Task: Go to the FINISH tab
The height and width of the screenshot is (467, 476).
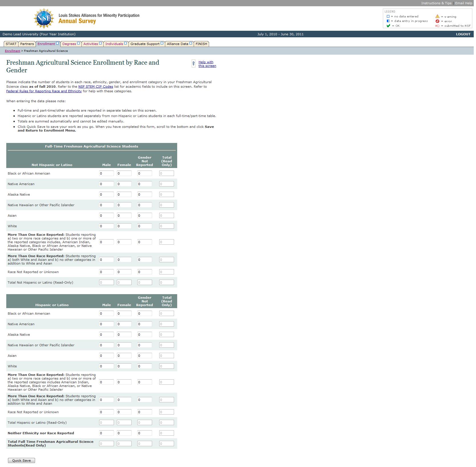Action: pos(201,44)
